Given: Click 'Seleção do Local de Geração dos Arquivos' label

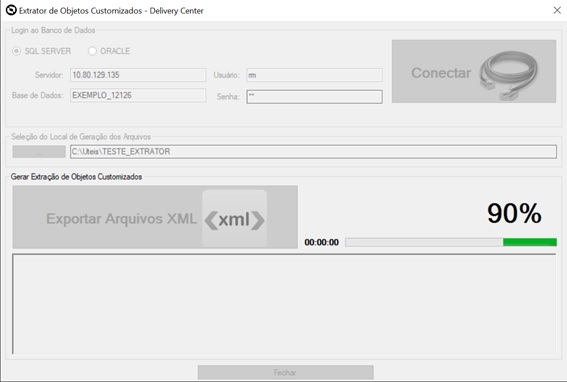Looking at the screenshot, I should [x=81, y=137].
